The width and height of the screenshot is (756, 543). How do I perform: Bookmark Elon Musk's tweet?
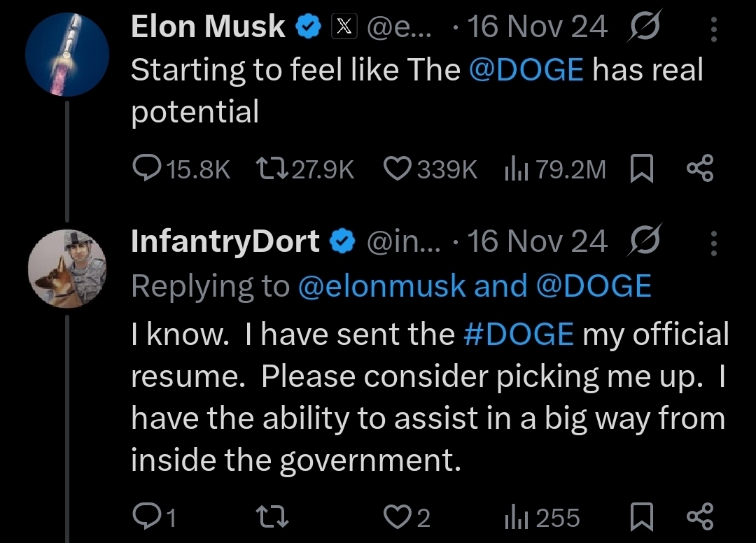pyautogui.click(x=640, y=169)
